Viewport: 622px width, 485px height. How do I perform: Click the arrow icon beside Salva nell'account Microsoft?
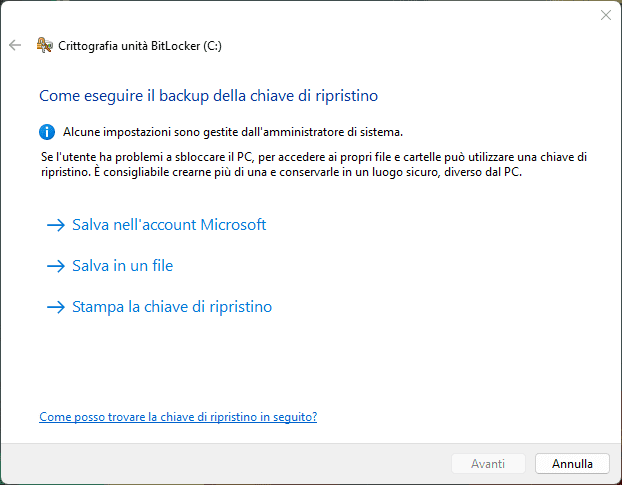(x=55, y=225)
